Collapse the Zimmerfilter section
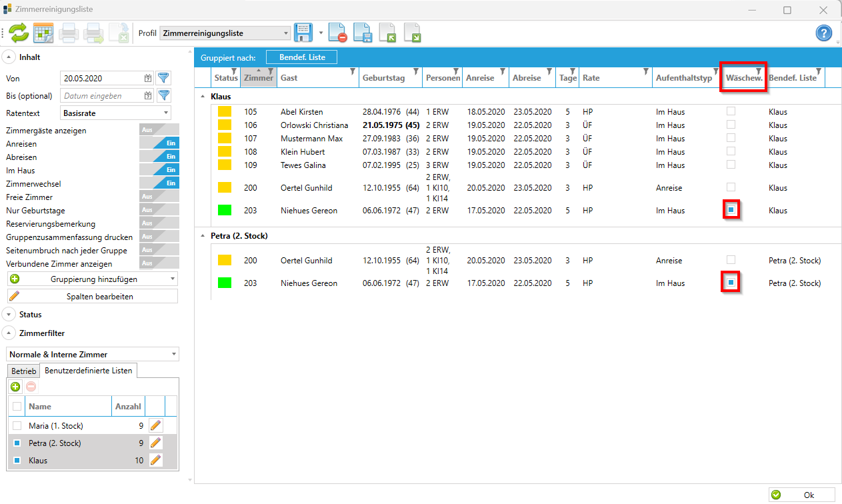 click(x=9, y=333)
